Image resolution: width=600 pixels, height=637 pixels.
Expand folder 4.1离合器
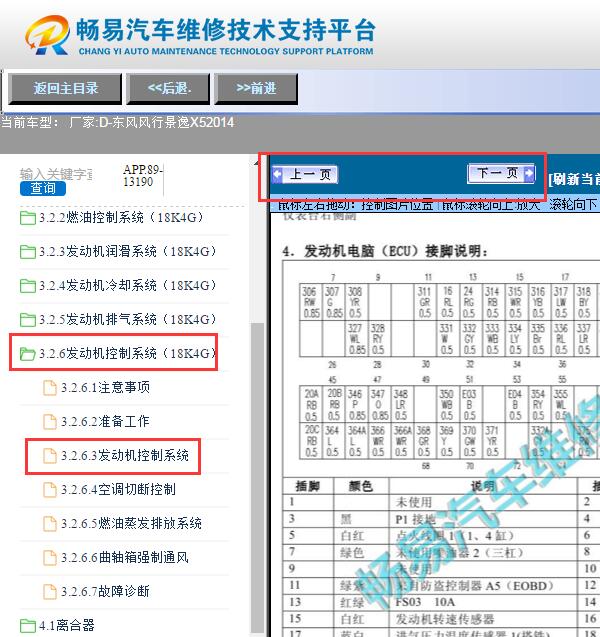point(67,625)
